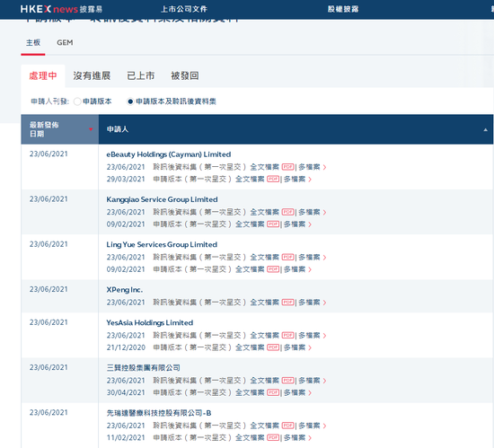The image size is (494, 448).
Task: Click 三巽控股集團有限公司 applicant name
Action: (x=144, y=368)
